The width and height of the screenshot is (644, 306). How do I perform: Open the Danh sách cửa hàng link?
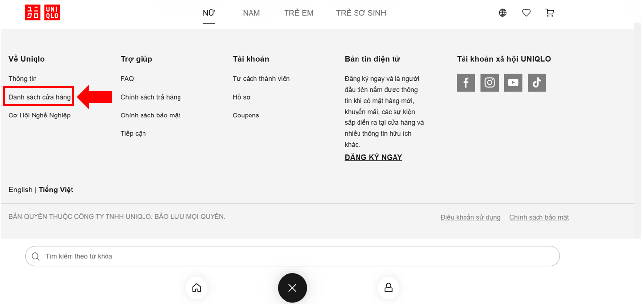tap(39, 97)
